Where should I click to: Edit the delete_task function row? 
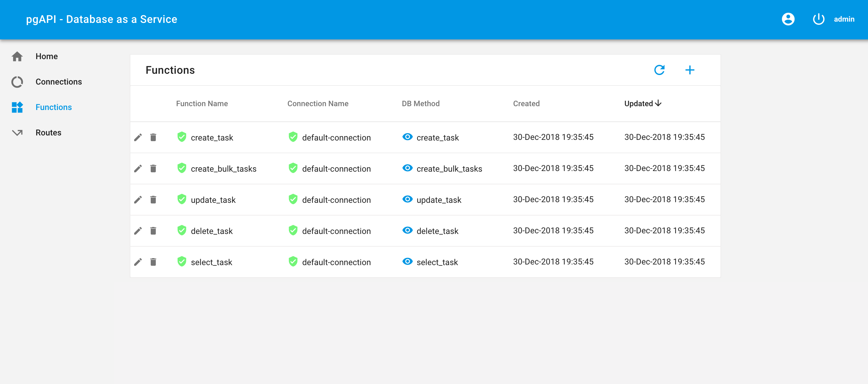pos(138,231)
